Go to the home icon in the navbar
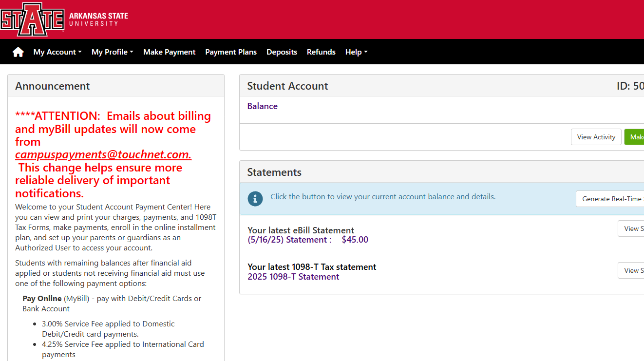The image size is (644, 361). 18,52
